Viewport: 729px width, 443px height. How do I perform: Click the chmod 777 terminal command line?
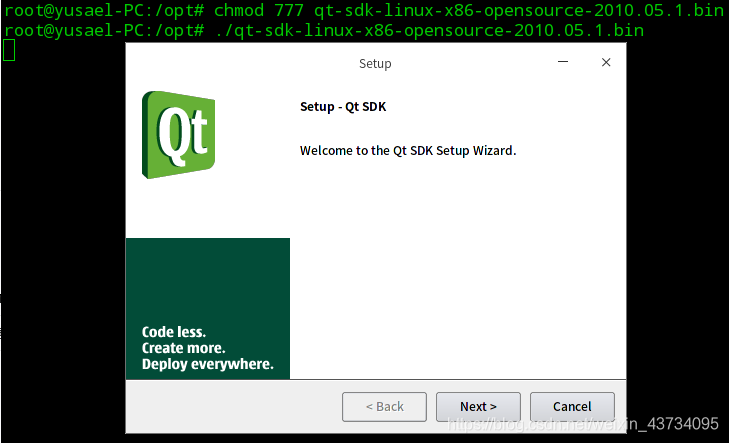364,10
